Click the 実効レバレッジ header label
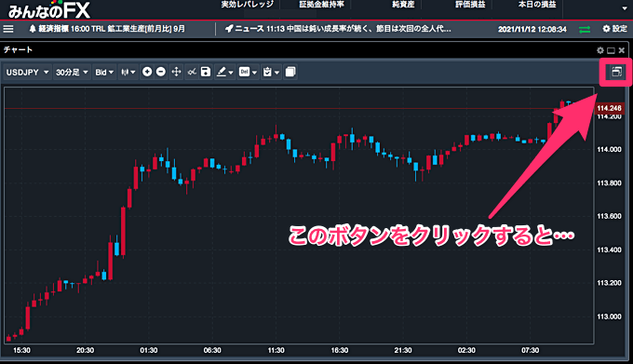This screenshot has width=633, height=364. [x=248, y=5]
